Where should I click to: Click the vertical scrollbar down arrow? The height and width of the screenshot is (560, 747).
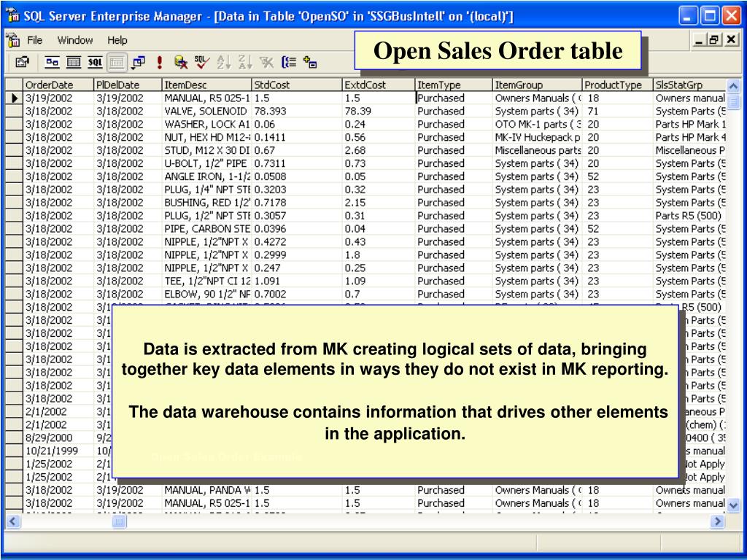pos(733,505)
